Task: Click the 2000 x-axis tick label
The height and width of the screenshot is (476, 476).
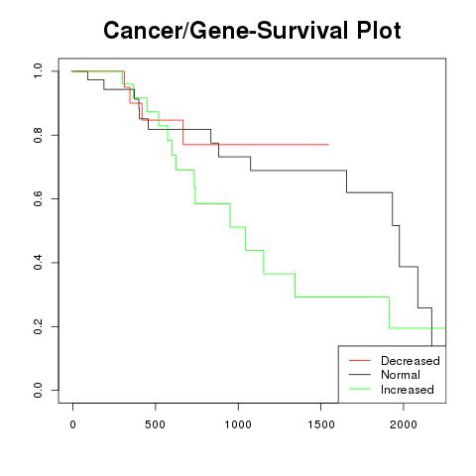Action: click(404, 424)
